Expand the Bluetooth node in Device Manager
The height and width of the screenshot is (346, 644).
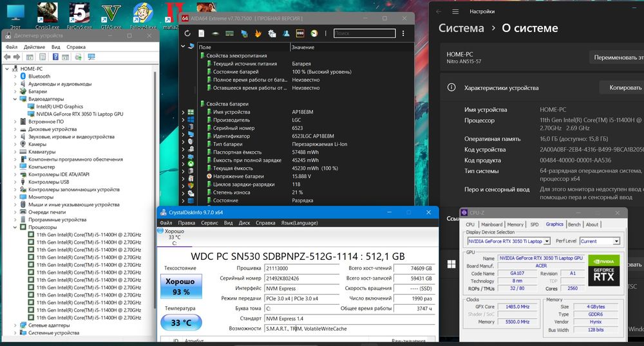[15, 77]
